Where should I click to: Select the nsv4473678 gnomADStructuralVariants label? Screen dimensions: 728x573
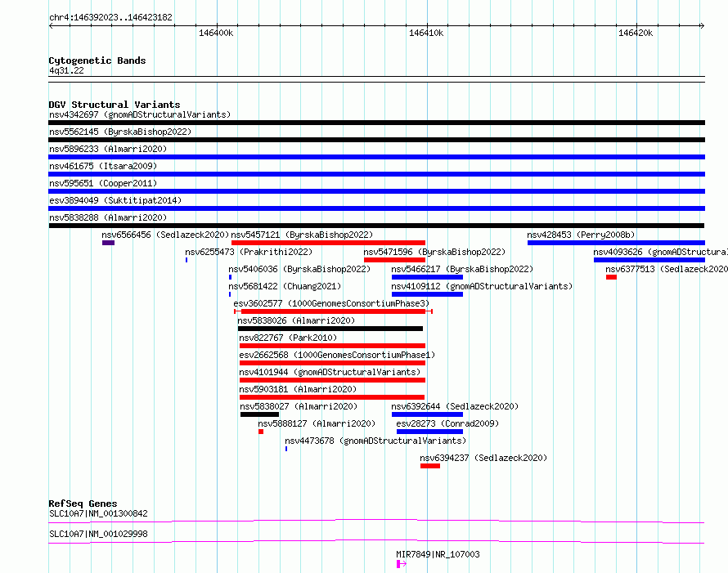375,441
